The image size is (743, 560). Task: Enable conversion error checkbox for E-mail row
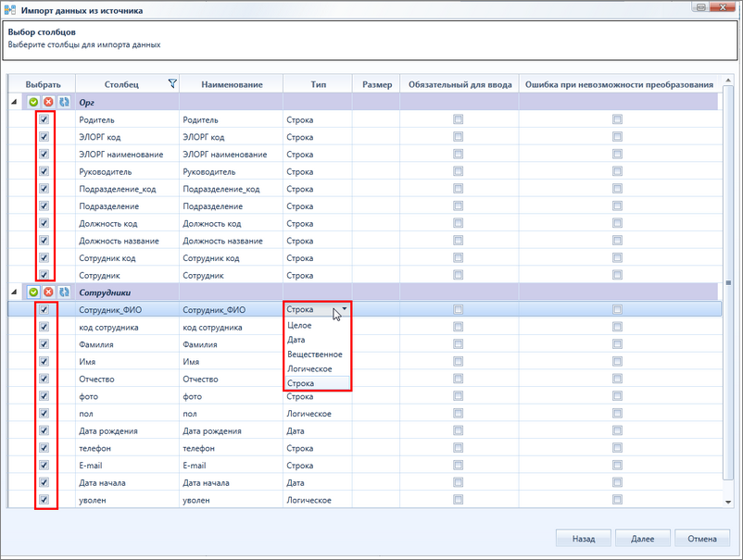617,465
